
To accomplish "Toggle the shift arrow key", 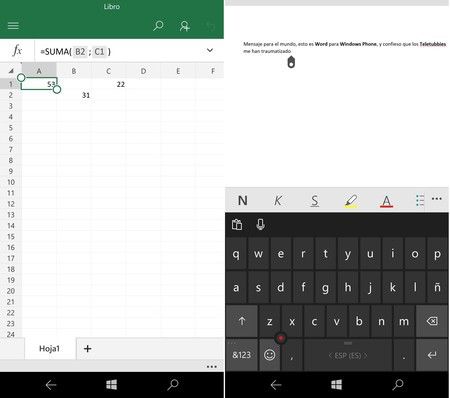I will click(242, 321).
